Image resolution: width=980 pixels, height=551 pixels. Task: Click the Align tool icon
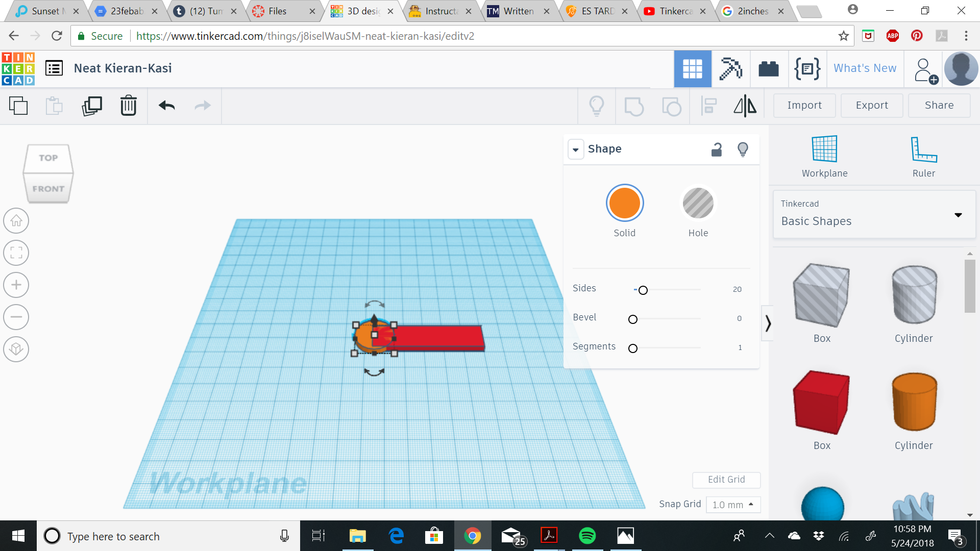709,106
